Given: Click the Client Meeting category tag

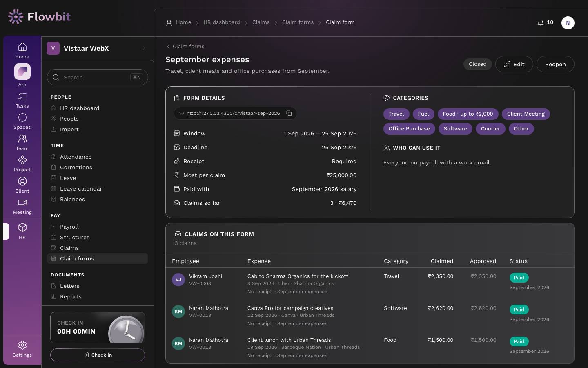Looking at the screenshot, I should click(x=526, y=114).
